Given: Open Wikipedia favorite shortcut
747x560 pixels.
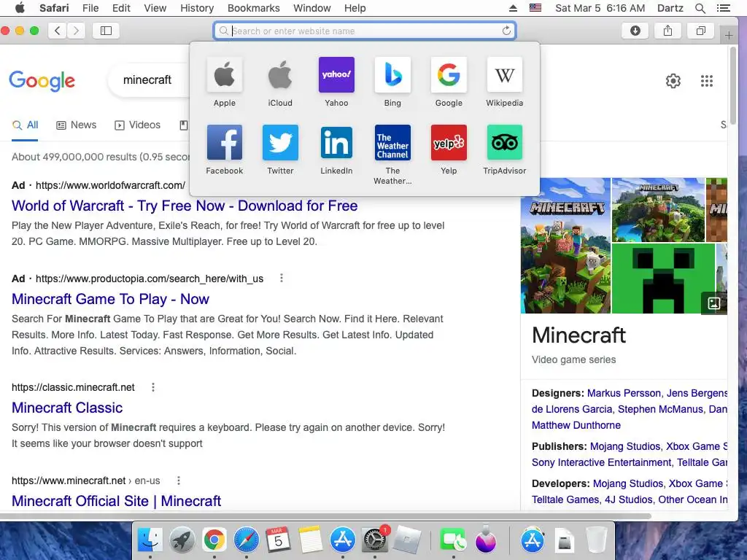Looking at the screenshot, I should tap(505, 75).
